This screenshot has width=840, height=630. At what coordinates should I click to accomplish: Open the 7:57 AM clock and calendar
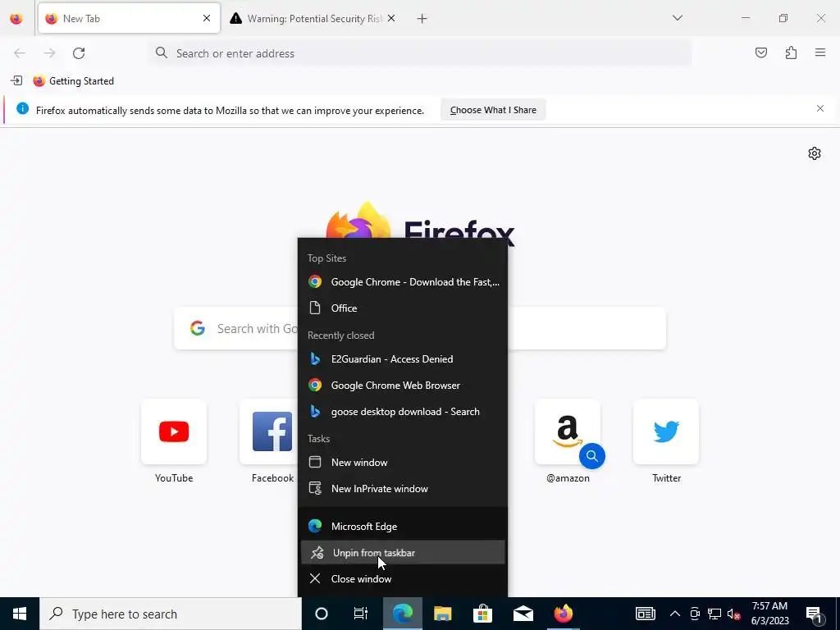coord(769,614)
